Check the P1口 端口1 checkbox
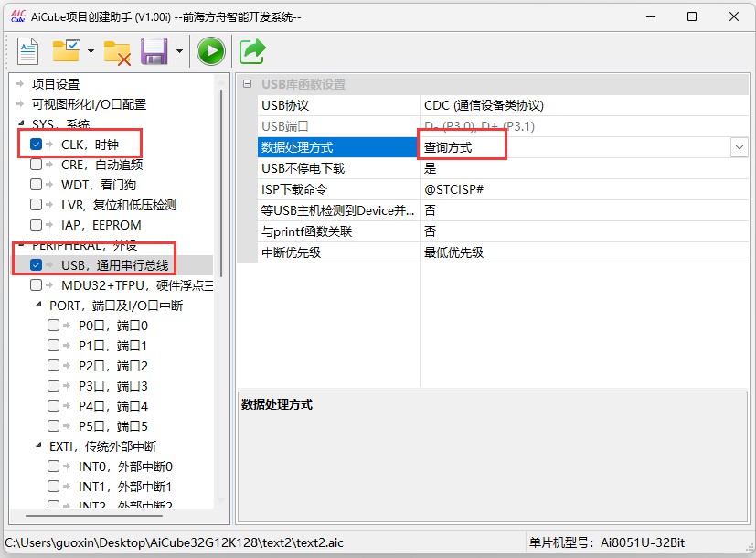The width and height of the screenshot is (756, 558). (x=54, y=345)
